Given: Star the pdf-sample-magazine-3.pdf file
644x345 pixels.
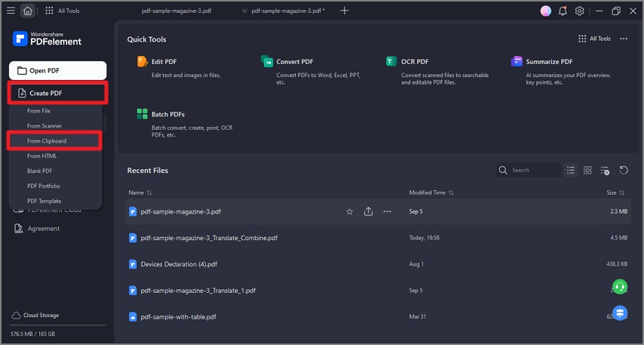Looking at the screenshot, I should pos(350,212).
